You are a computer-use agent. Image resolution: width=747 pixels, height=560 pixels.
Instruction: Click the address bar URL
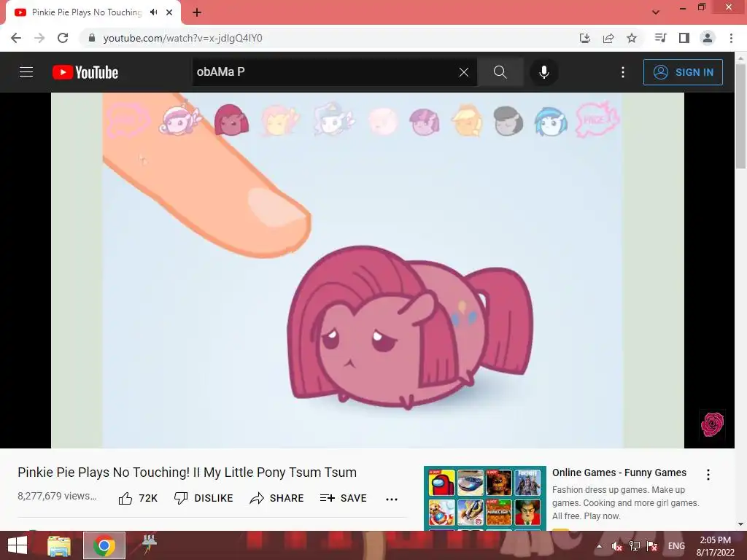[182, 38]
